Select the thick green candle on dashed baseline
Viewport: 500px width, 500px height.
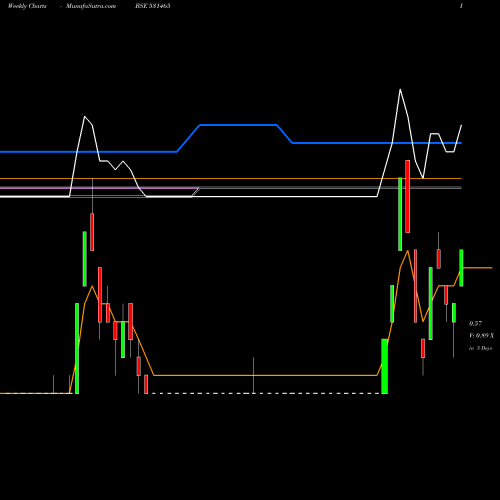pyautogui.click(x=384, y=366)
